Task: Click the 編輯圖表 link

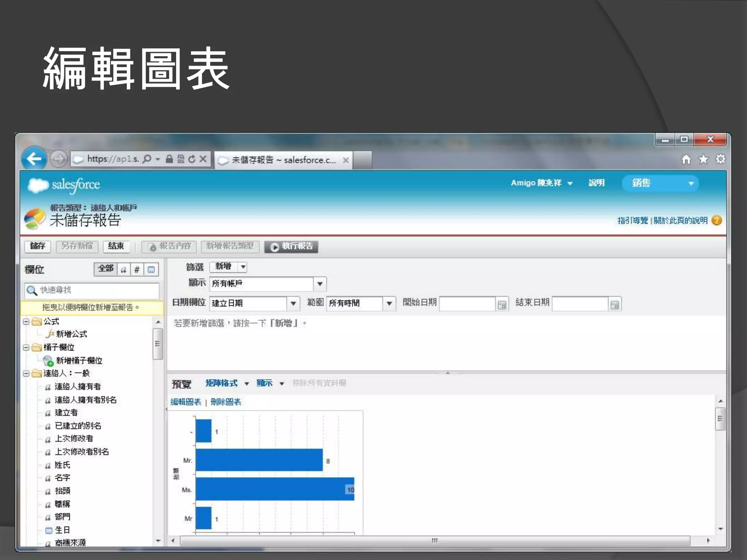Action: tap(186, 402)
